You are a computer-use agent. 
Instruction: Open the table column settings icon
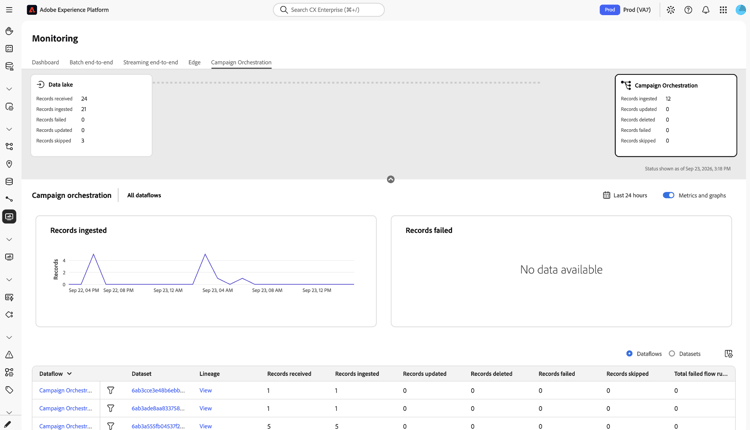point(728,353)
